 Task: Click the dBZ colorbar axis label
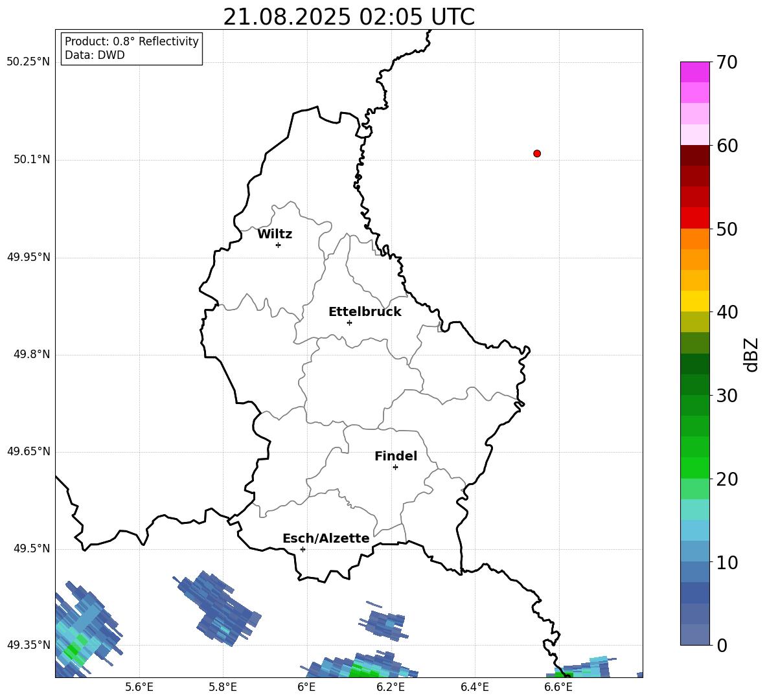(x=751, y=354)
